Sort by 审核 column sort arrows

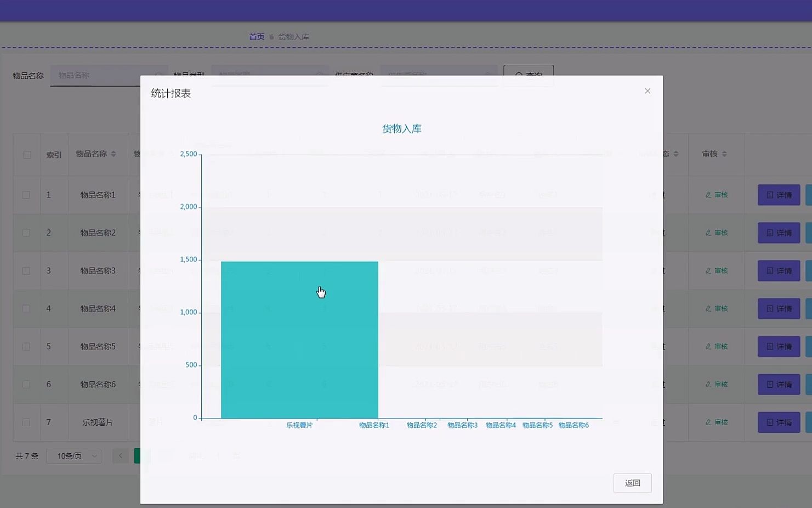pos(724,154)
